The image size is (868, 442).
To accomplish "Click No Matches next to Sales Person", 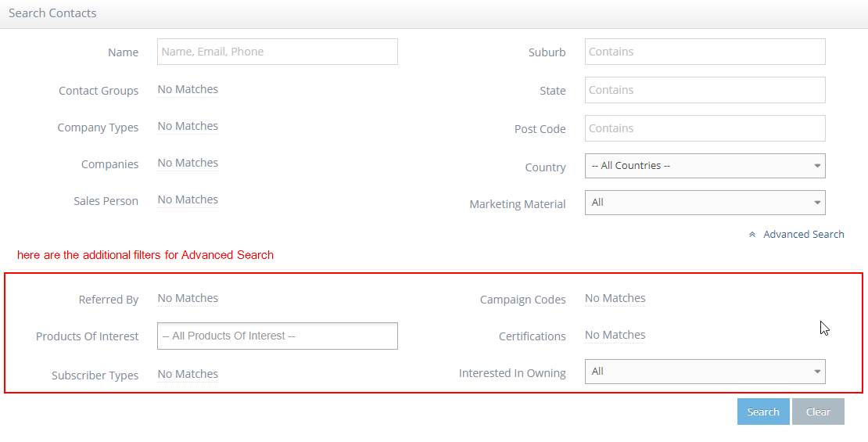I will click(188, 199).
